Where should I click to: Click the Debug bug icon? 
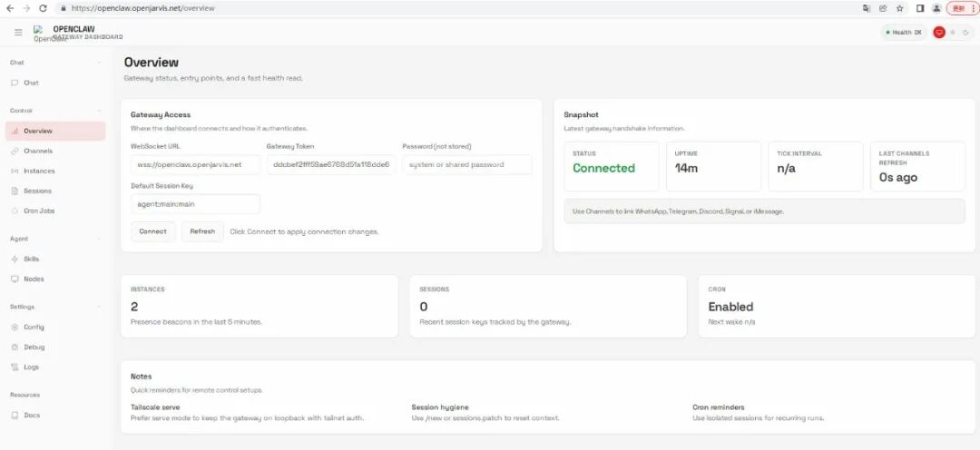pyautogui.click(x=15, y=347)
